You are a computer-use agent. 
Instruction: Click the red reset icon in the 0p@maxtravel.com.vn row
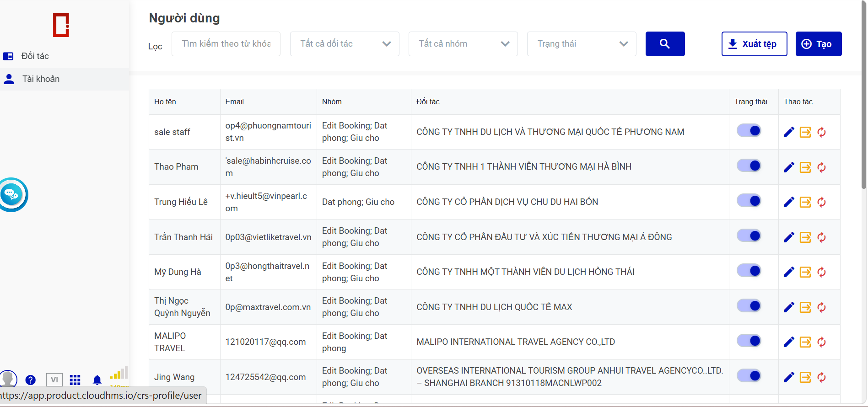[x=822, y=307]
